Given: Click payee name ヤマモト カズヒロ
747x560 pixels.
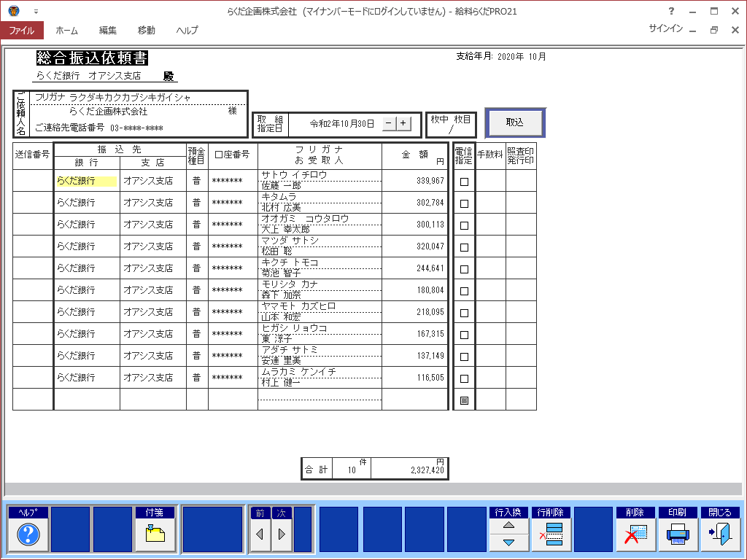Looking at the screenshot, I should tap(298, 306).
